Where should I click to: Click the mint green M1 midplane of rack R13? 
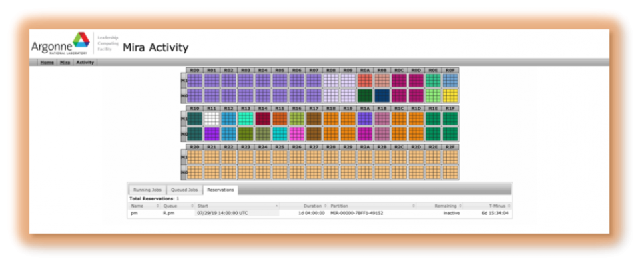tap(246, 118)
